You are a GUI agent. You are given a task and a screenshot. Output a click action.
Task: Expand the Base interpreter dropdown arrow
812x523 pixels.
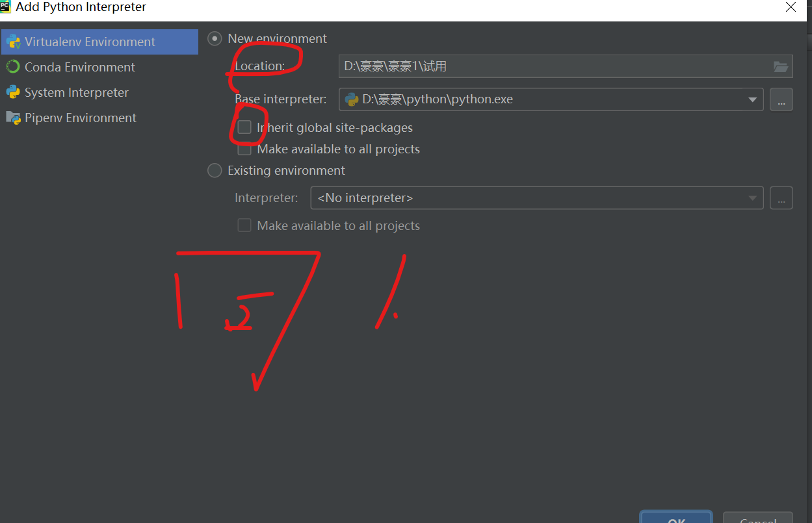click(752, 100)
